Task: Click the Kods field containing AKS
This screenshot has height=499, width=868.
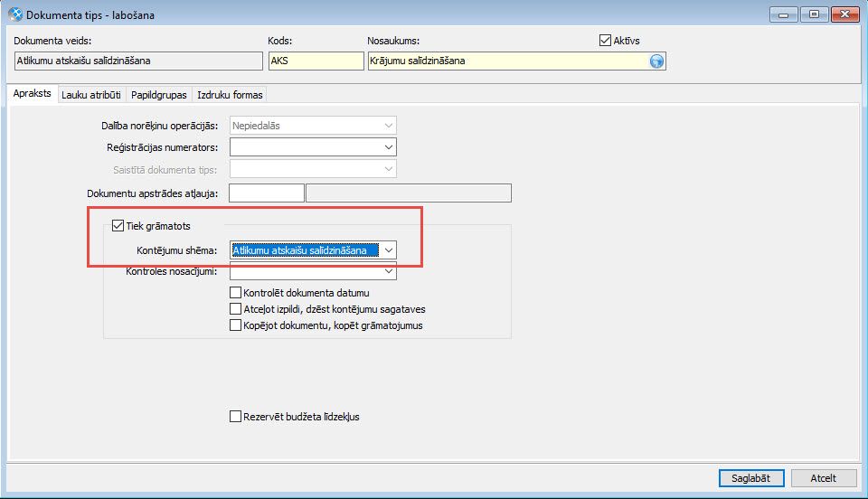Action: (x=316, y=61)
